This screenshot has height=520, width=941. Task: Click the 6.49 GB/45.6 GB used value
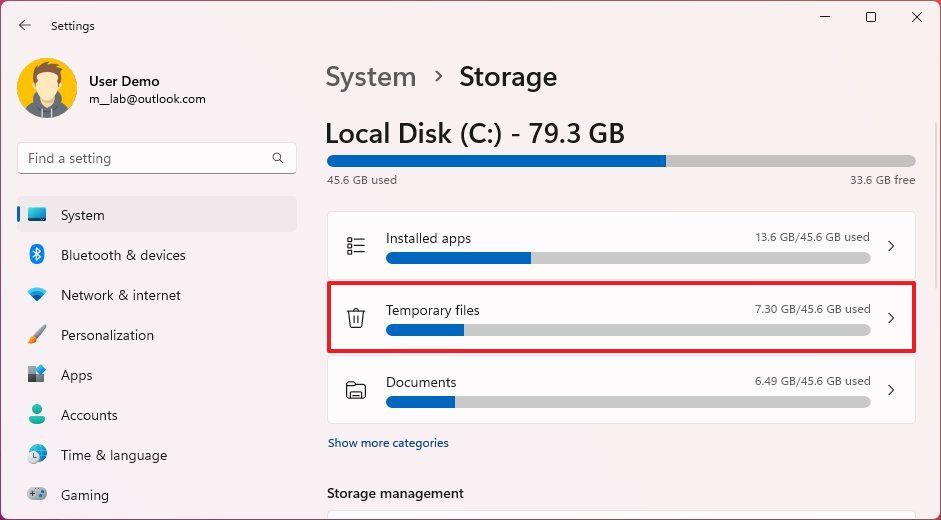pyautogui.click(x=812, y=381)
